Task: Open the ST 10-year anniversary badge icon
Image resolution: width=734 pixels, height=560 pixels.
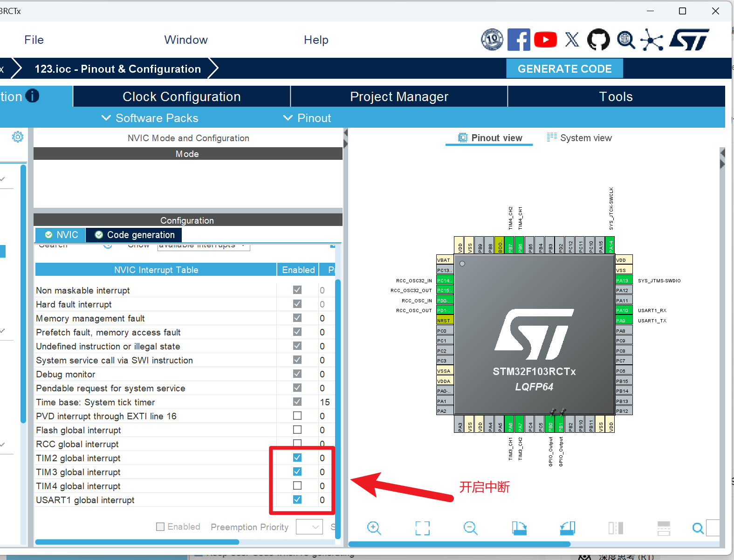Action: tap(492, 40)
